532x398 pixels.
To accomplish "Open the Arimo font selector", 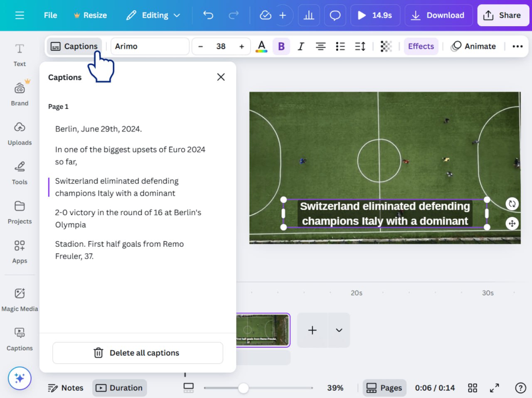I will click(x=150, y=46).
